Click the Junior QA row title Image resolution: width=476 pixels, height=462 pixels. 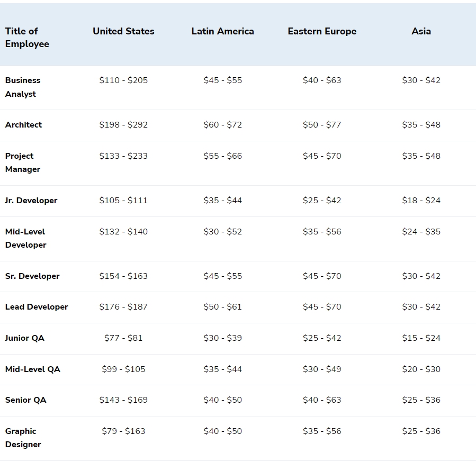pyautogui.click(x=24, y=338)
